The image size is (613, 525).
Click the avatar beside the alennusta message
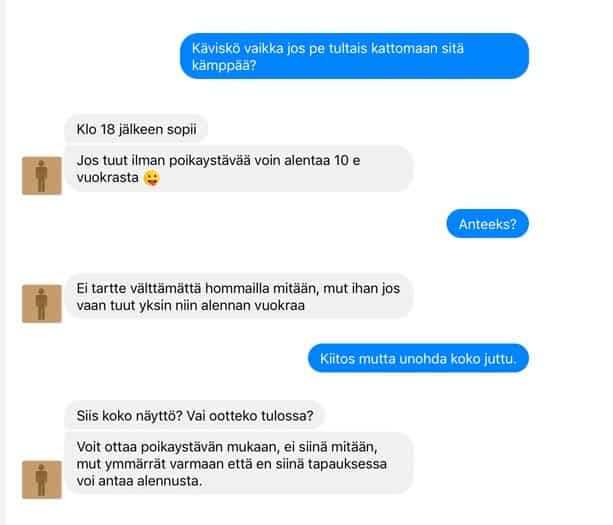point(42,480)
